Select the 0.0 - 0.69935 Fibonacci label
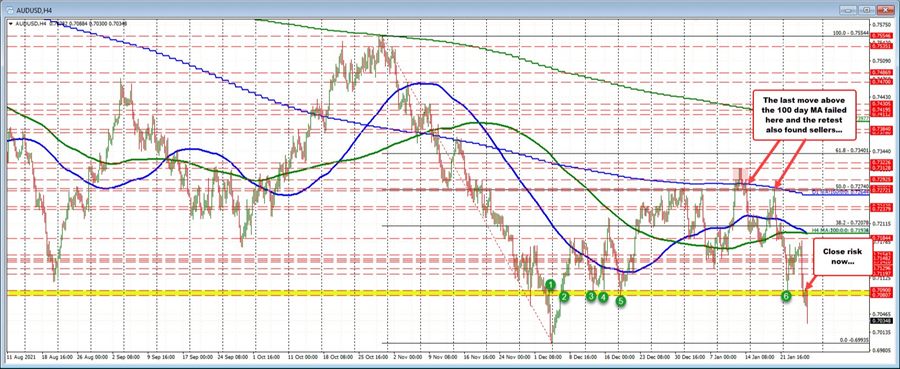The image size is (900, 369). click(x=854, y=340)
